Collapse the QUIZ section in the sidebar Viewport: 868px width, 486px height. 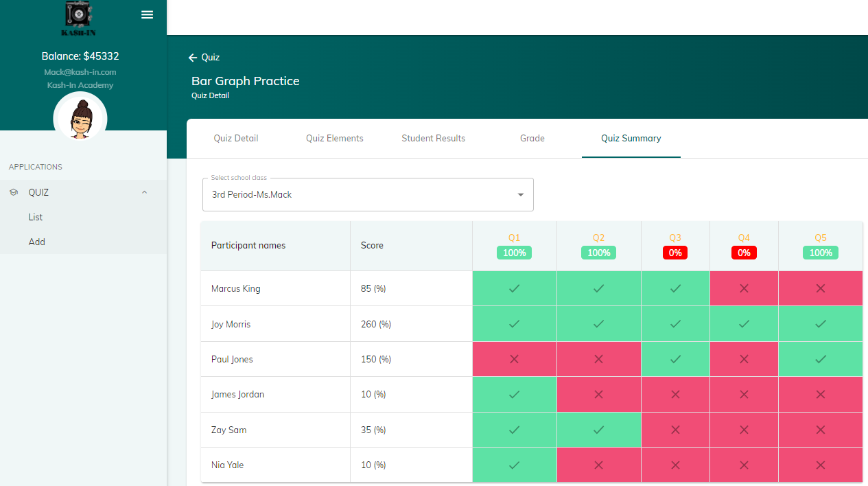[144, 192]
